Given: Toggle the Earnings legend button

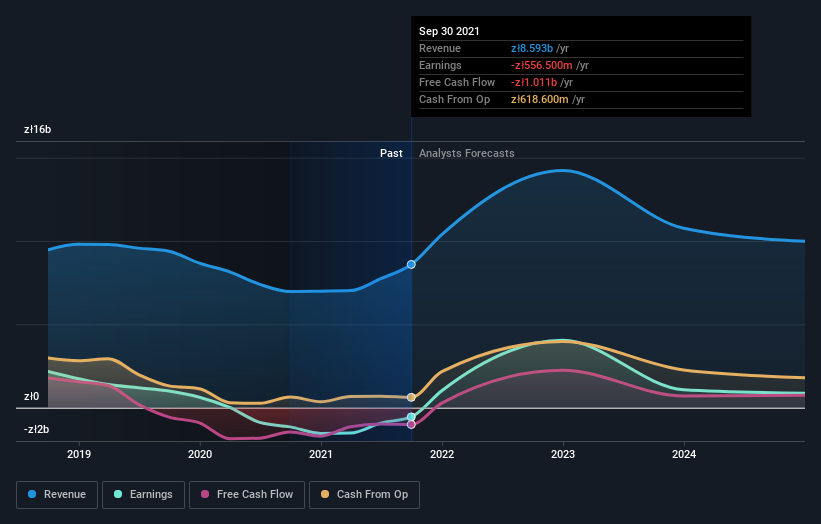Looking at the screenshot, I should pyautogui.click(x=143, y=495).
